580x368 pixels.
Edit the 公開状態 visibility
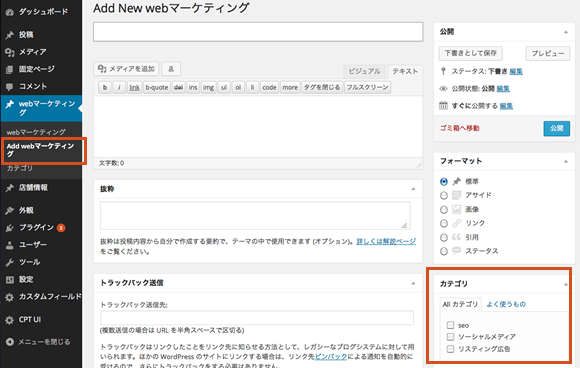point(503,89)
